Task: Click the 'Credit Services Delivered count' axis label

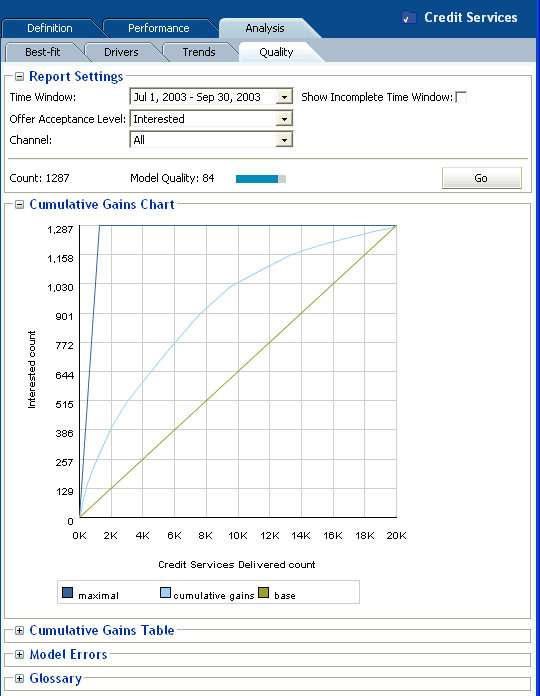Action: [237, 565]
